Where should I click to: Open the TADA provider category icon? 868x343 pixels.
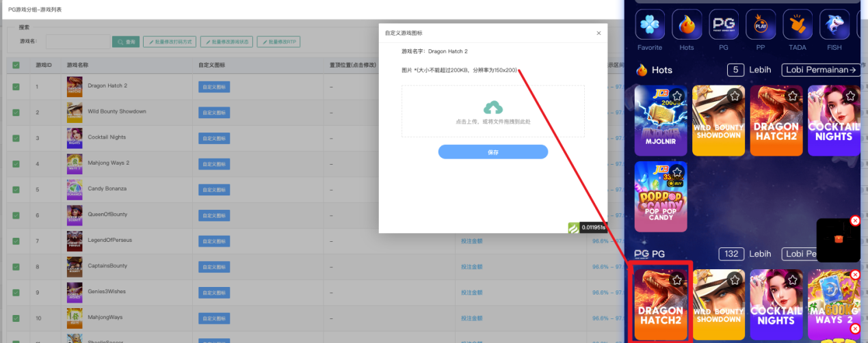coord(798,25)
